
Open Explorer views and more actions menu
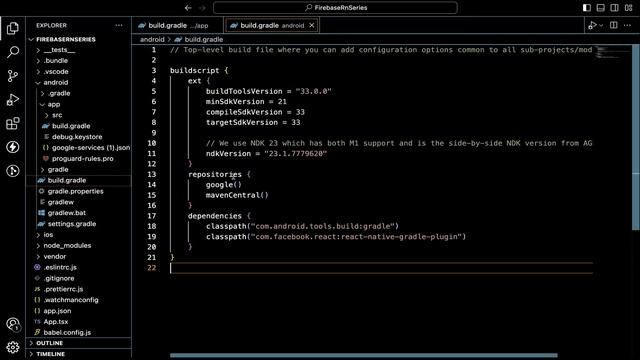[x=119, y=25]
